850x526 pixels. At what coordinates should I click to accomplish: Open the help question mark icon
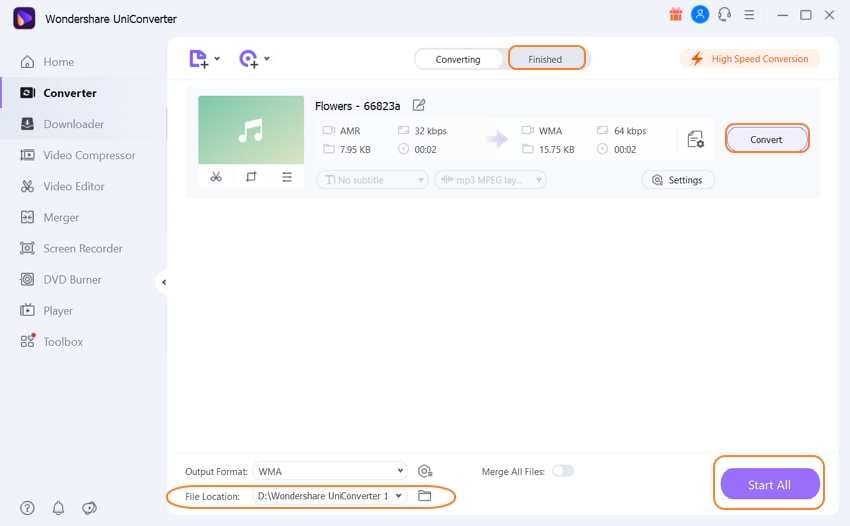pos(27,508)
